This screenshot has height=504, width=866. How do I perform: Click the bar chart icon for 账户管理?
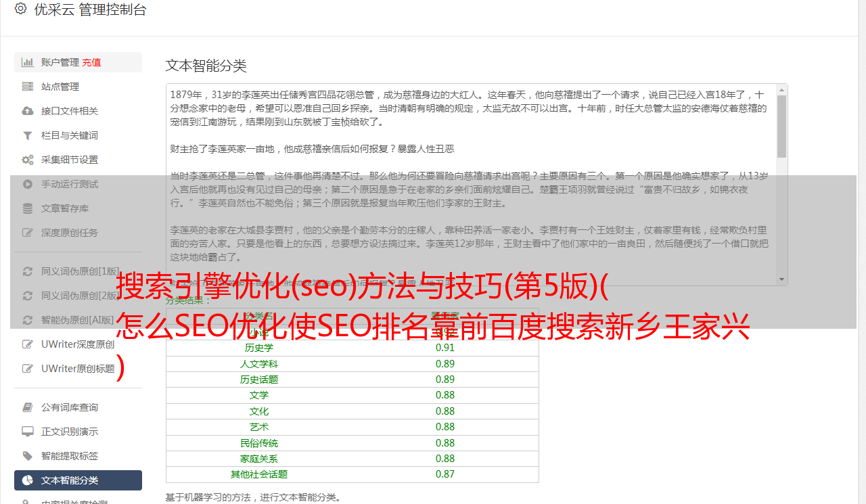(28, 62)
